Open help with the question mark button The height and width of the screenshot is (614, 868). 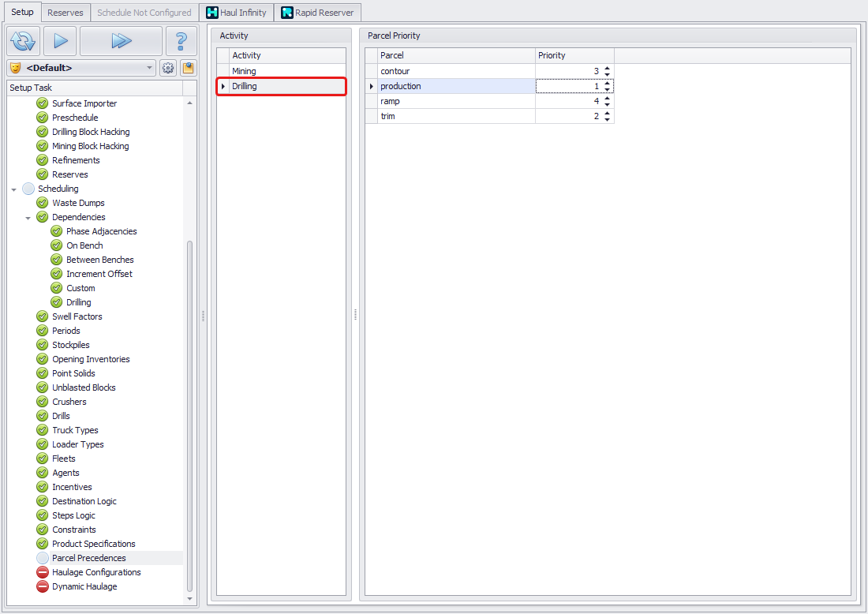click(181, 40)
